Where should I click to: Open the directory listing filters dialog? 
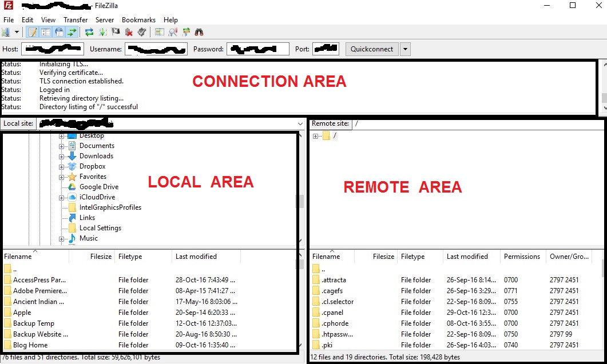click(x=160, y=32)
